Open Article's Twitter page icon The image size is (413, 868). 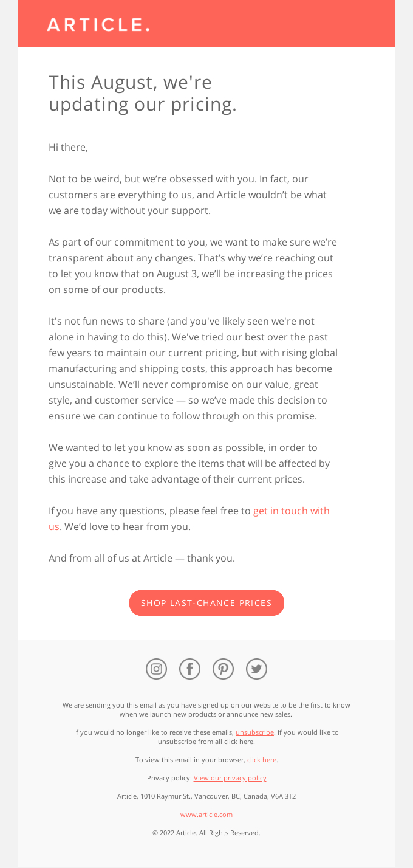point(256,669)
